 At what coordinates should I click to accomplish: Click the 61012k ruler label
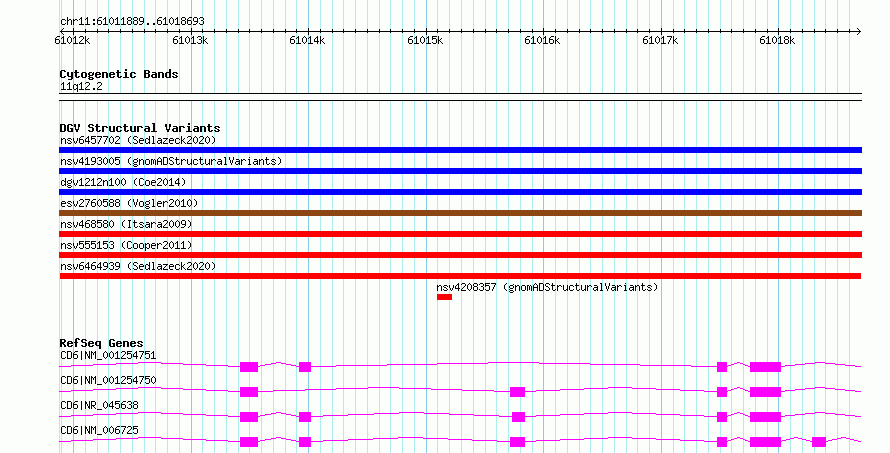72,40
